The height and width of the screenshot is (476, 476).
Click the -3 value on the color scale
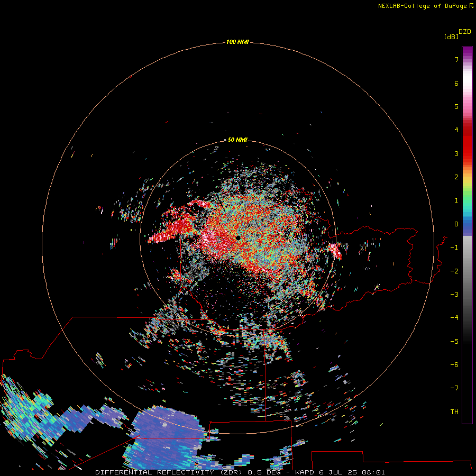pos(454,295)
